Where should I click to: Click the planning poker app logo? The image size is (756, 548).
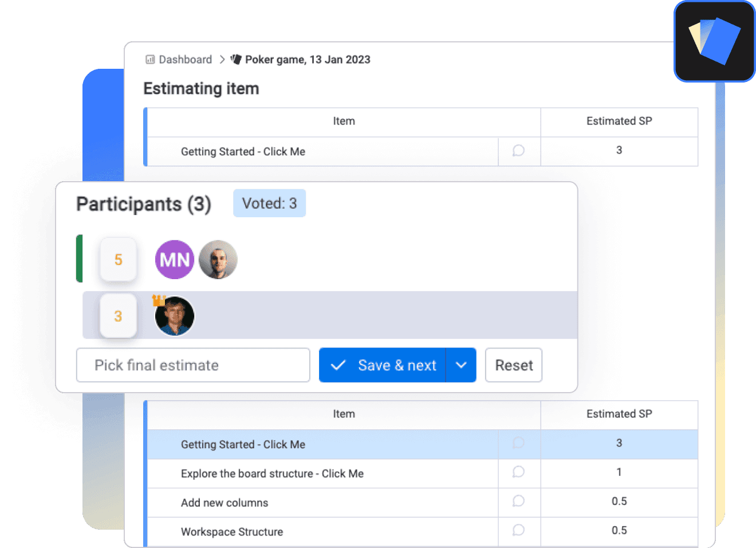[x=715, y=41]
